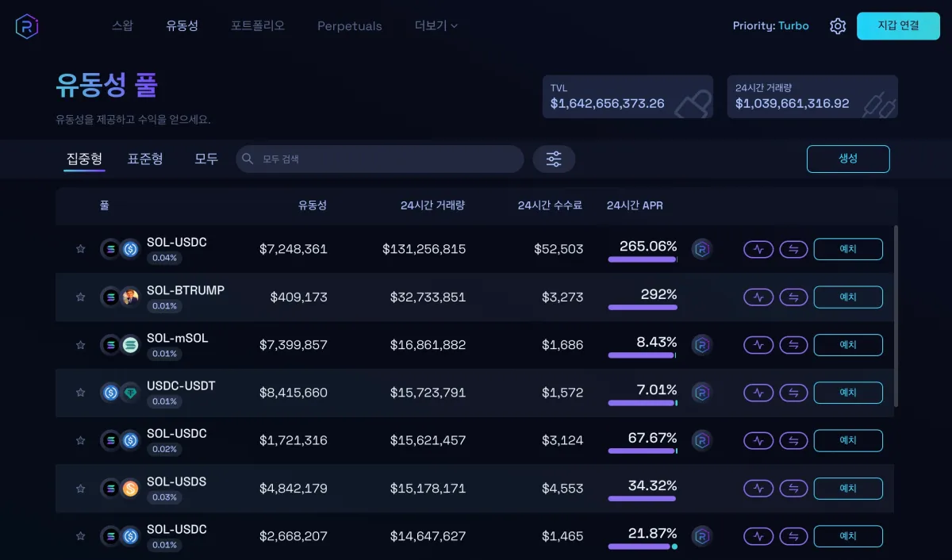Click the search magnifier icon
The image size is (952, 560).
pos(247,159)
